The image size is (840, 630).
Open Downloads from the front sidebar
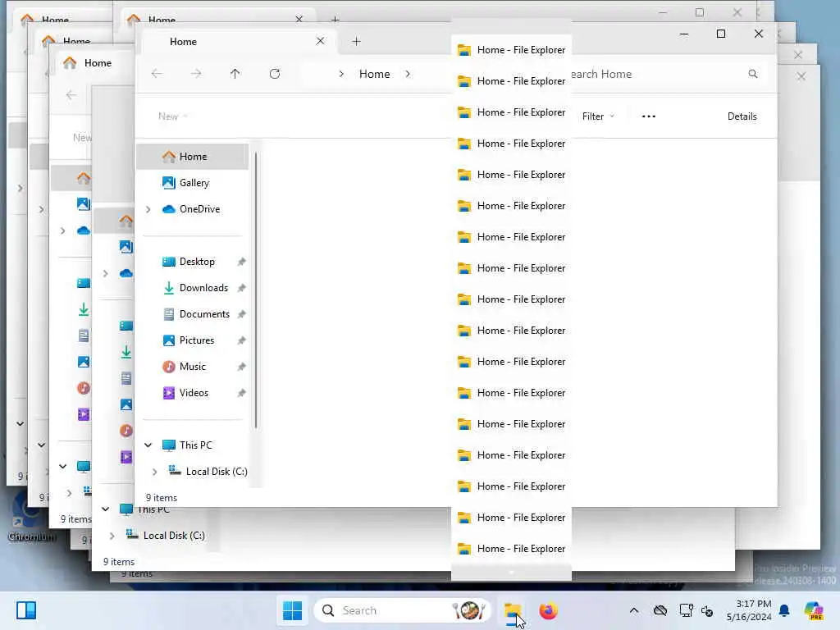pos(203,288)
